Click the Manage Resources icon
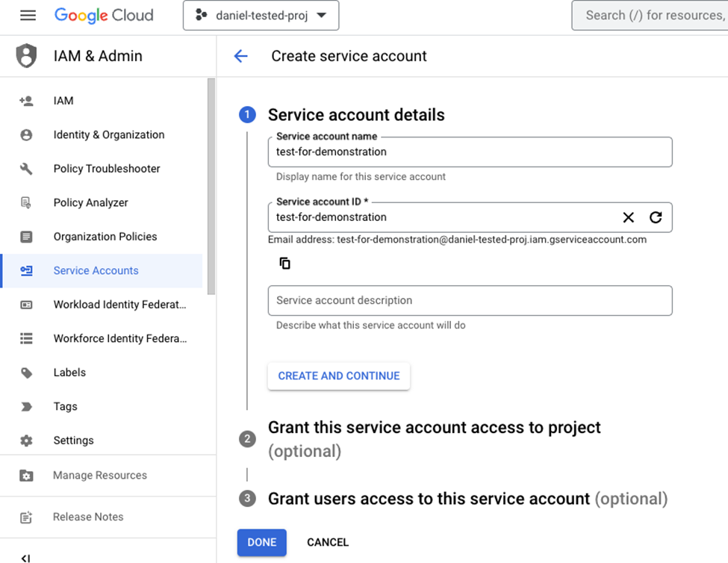 coord(26,476)
